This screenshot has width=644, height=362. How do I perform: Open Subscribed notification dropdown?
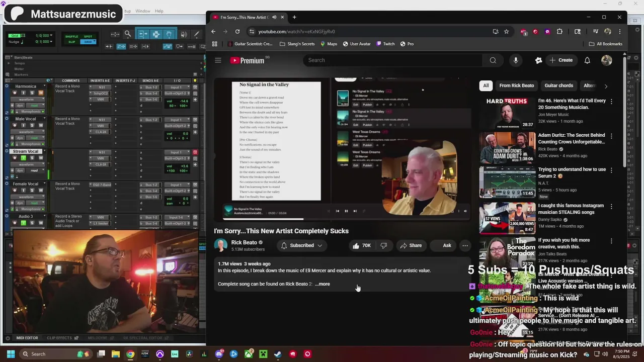click(302, 245)
